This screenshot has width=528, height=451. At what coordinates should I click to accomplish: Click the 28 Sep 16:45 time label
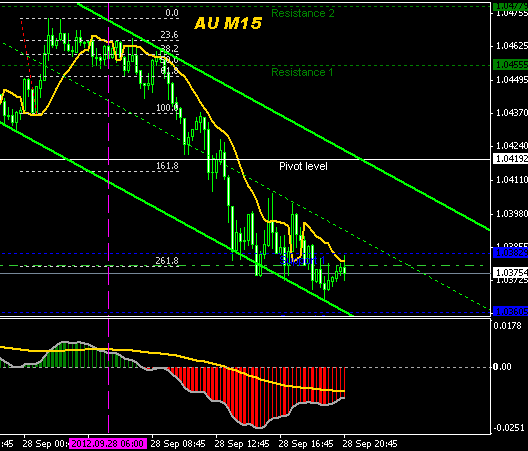point(306,443)
